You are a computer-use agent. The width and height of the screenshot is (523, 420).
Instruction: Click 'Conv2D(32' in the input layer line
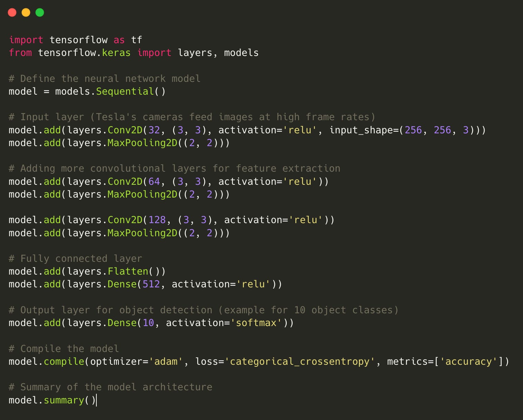[134, 130]
